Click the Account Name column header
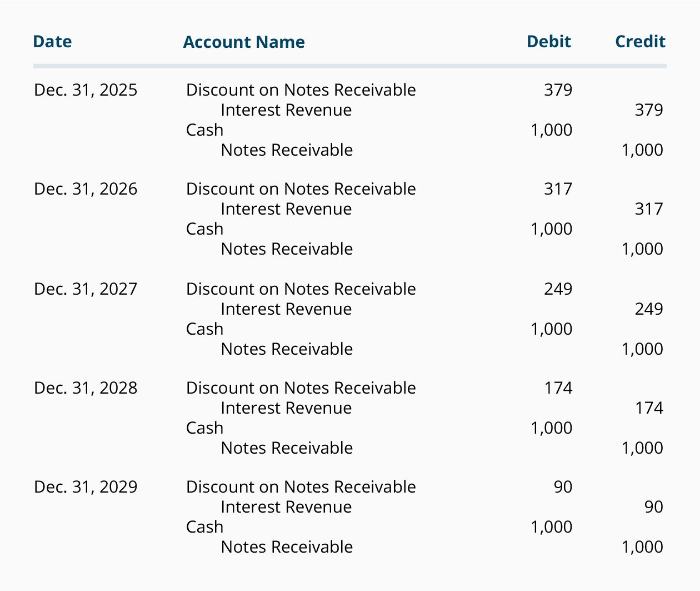The height and width of the screenshot is (591, 700). [244, 42]
